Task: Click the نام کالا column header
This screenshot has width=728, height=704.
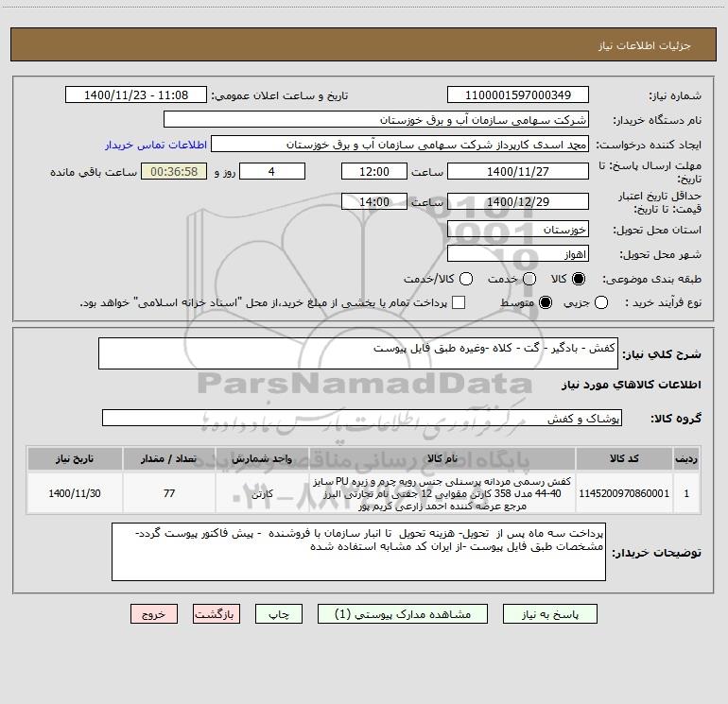Action: (442, 458)
